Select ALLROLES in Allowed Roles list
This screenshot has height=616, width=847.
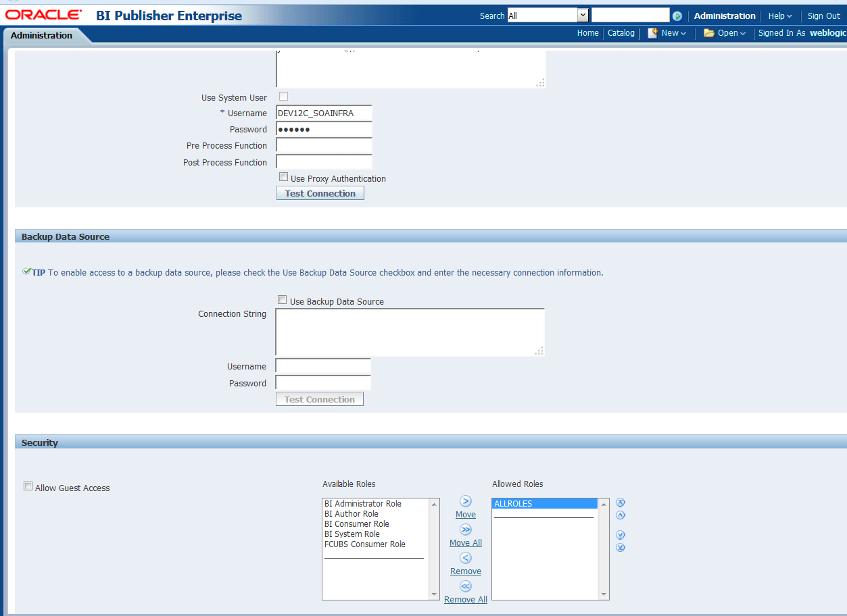point(545,504)
